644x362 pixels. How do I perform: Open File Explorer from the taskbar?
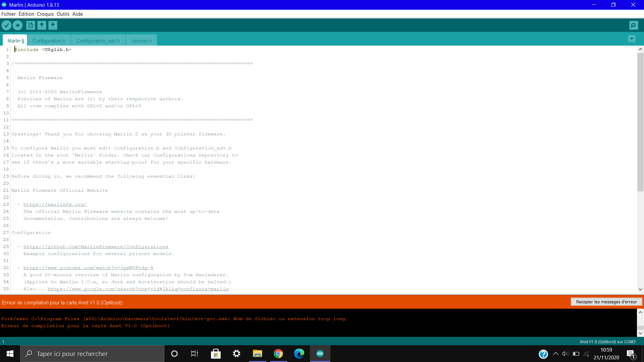257,354
